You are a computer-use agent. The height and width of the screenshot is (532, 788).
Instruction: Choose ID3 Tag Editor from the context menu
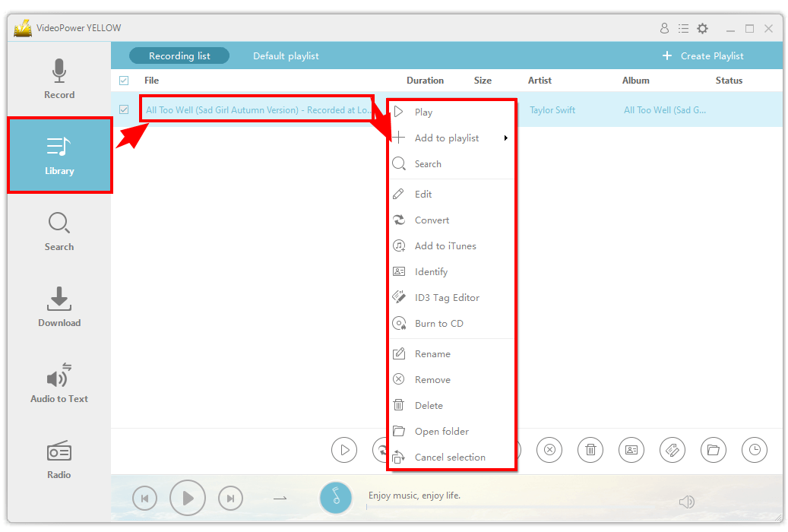point(452,298)
